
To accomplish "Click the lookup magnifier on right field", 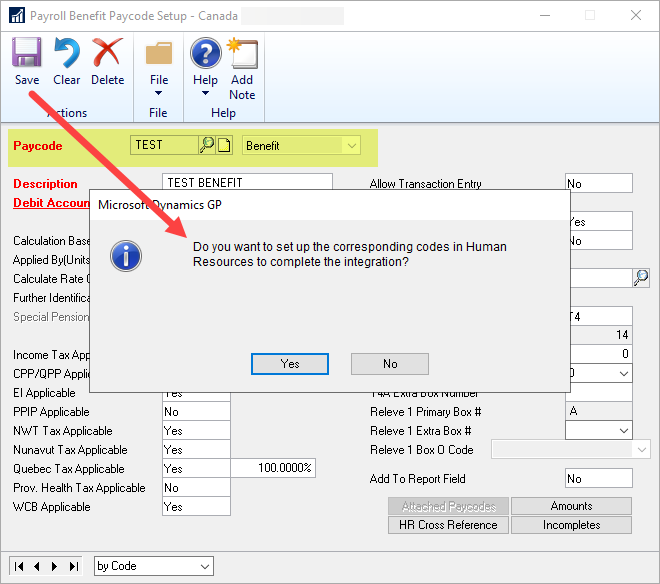I will click(x=641, y=277).
